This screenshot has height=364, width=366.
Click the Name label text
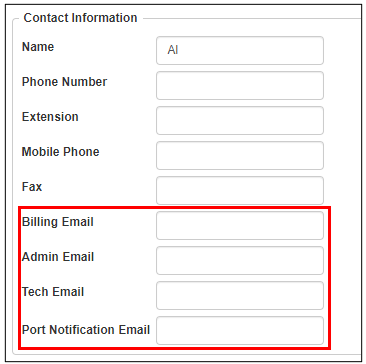(x=38, y=47)
